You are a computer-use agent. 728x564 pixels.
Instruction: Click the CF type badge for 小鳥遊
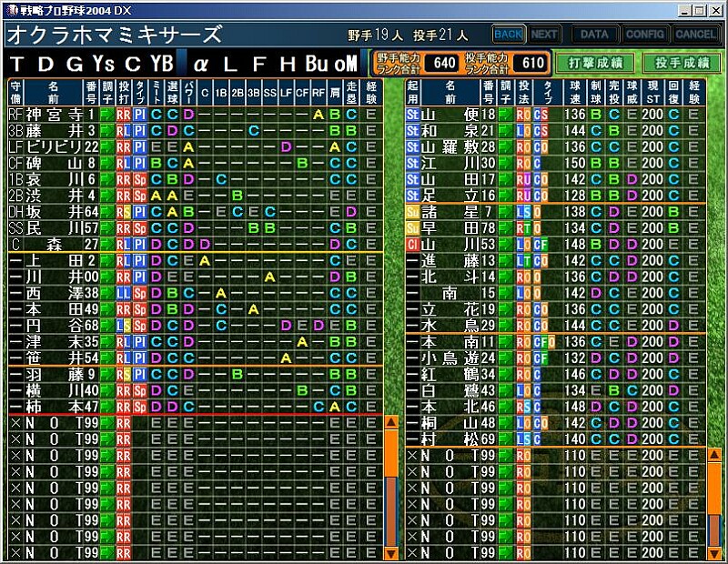click(541, 358)
